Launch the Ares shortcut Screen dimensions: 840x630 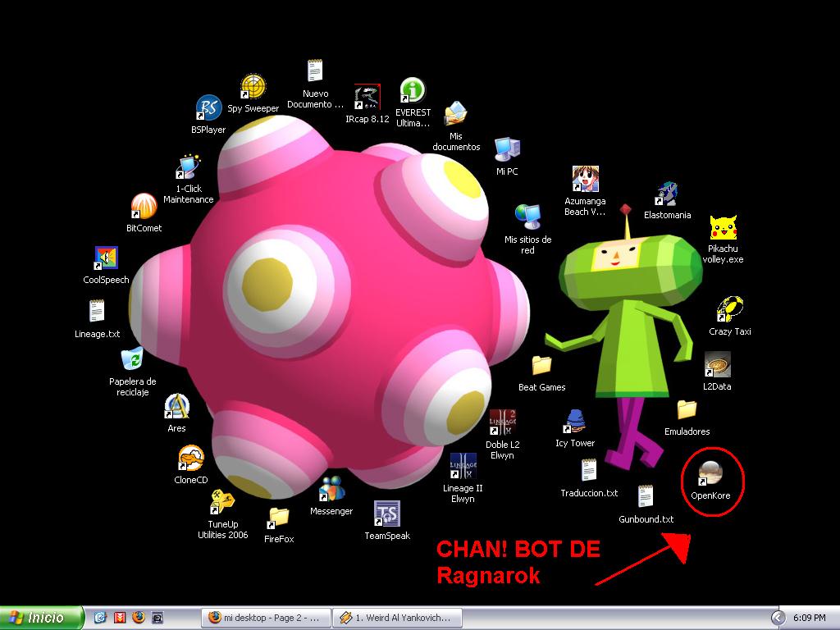(x=177, y=407)
